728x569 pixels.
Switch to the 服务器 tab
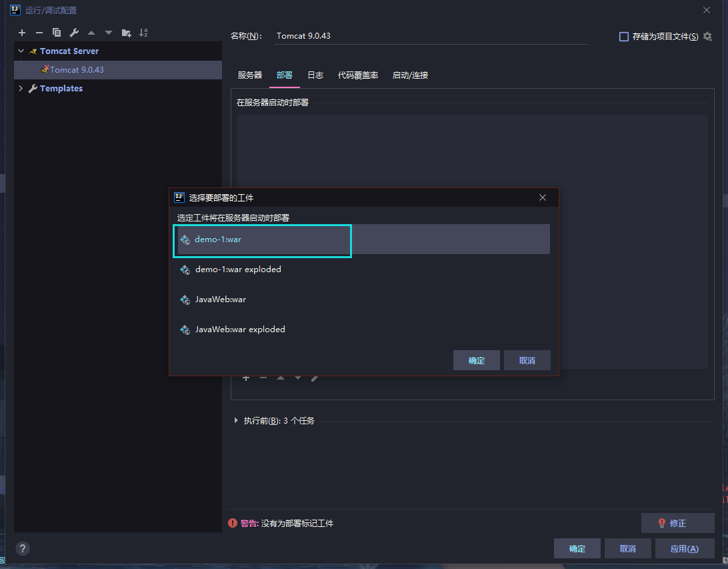tap(250, 75)
